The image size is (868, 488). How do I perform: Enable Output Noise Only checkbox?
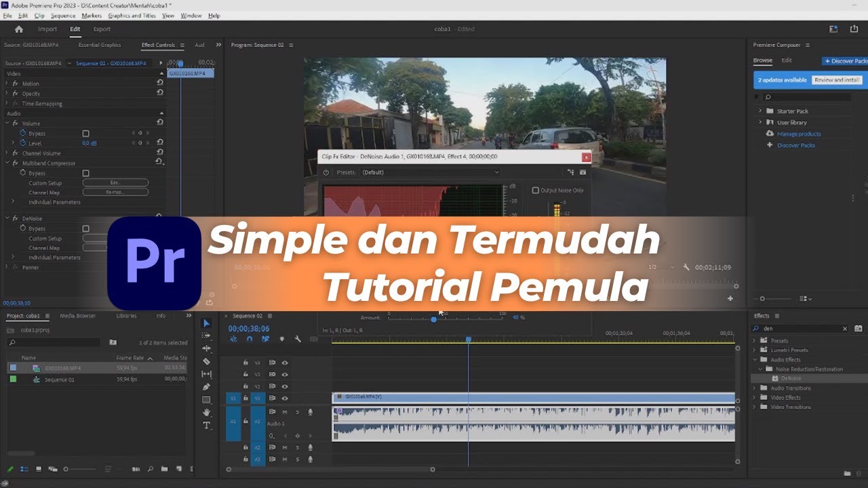point(536,190)
